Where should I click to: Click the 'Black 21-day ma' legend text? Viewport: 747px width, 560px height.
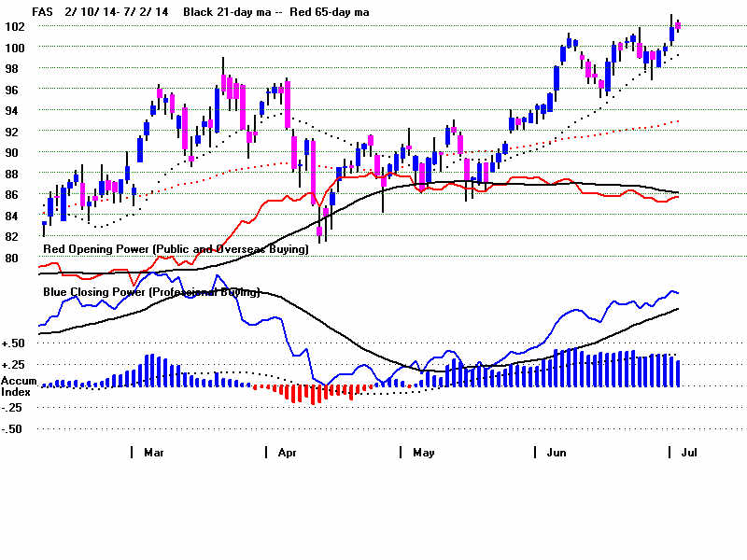[227, 12]
